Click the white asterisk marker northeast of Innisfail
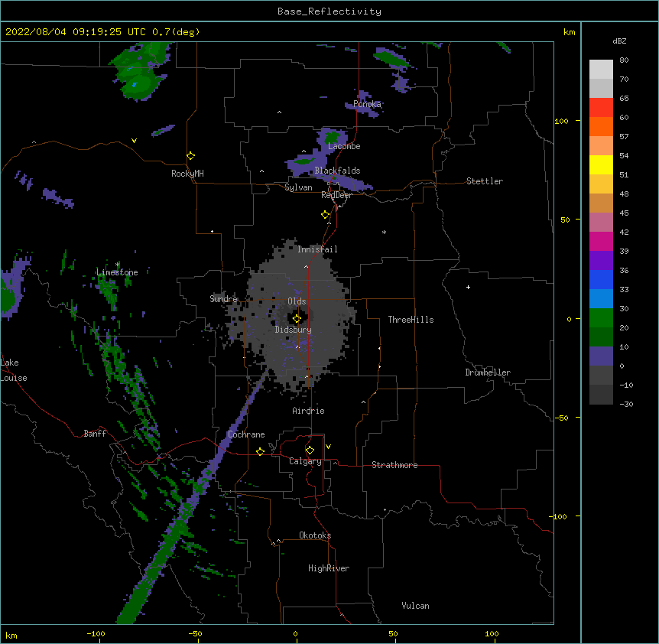Viewport: 659px width, 644px height. click(384, 232)
